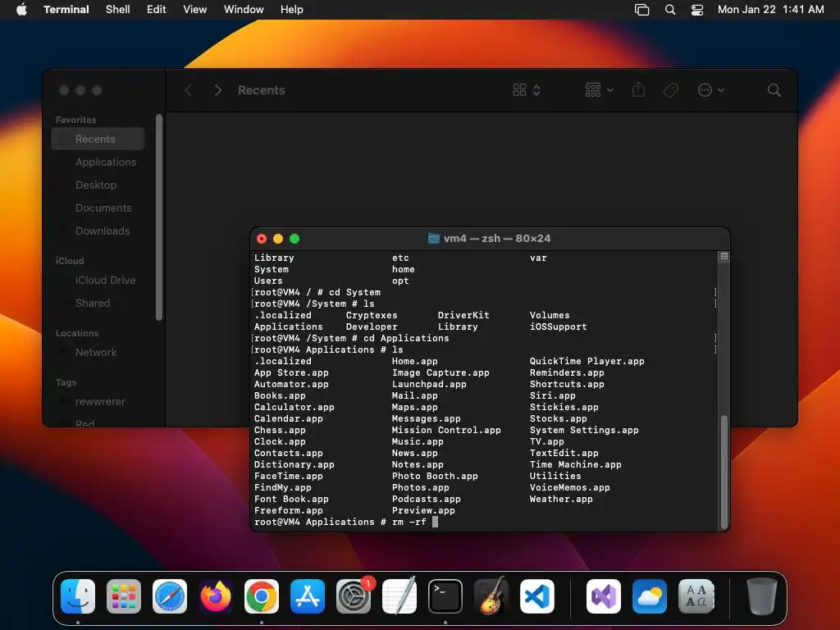Viewport: 840px width, 630px height.
Task: Click 'Utilities' in Terminal output
Action: point(555,477)
